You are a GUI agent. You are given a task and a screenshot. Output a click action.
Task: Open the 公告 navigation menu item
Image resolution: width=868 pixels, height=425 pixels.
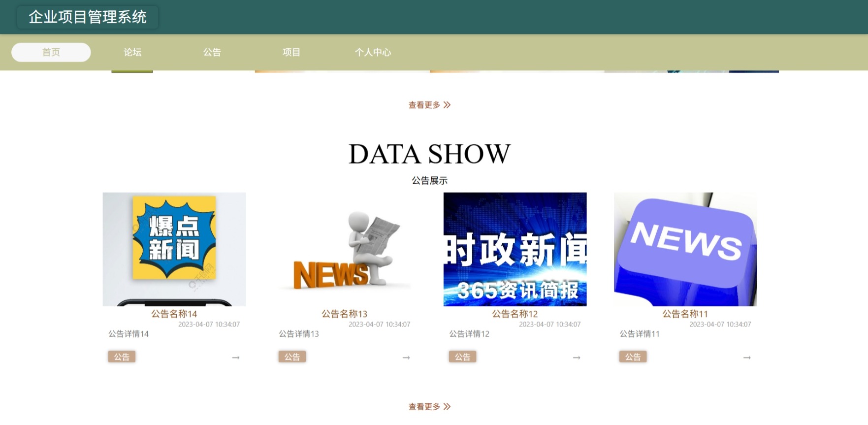[212, 52]
